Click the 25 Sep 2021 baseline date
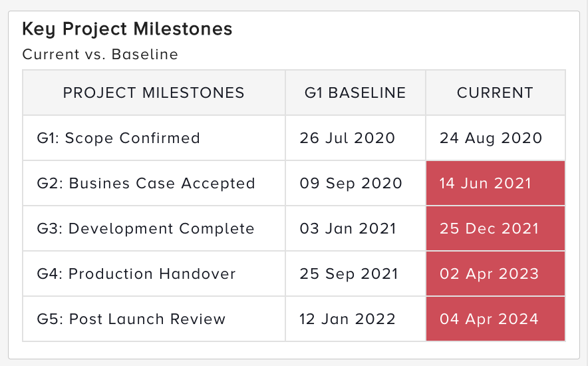Screen dimensions: 588x366 tap(349, 274)
